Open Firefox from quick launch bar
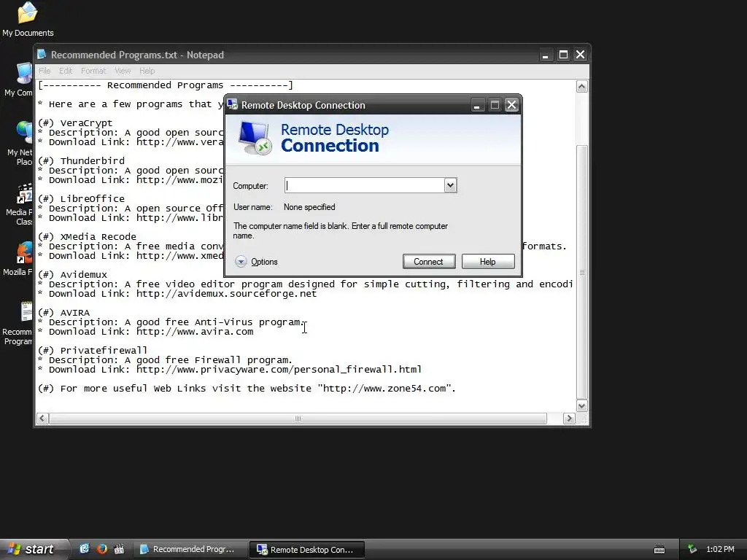The width and height of the screenshot is (747, 560). (x=102, y=549)
